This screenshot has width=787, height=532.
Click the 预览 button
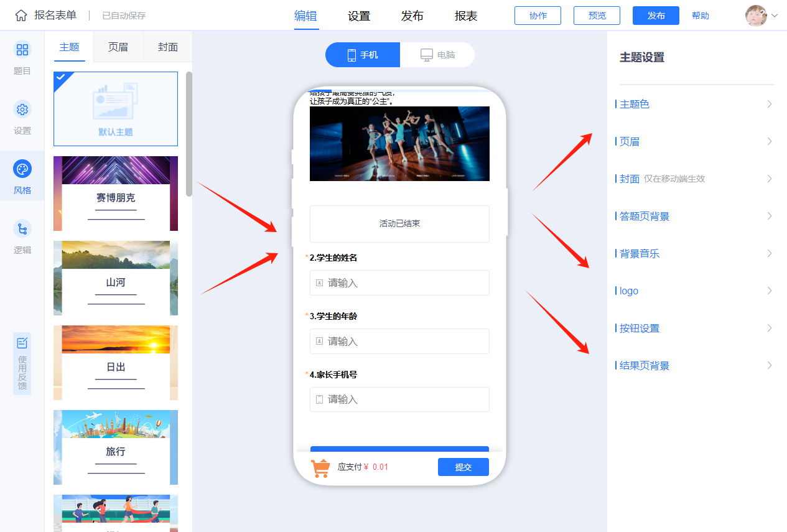597,16
